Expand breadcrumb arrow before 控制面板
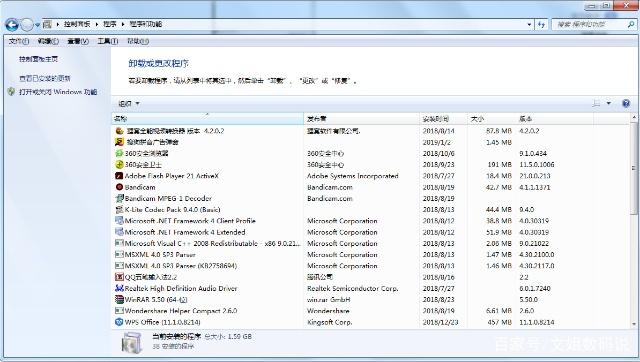Screen dimensions: 640x362 point(58,24)
